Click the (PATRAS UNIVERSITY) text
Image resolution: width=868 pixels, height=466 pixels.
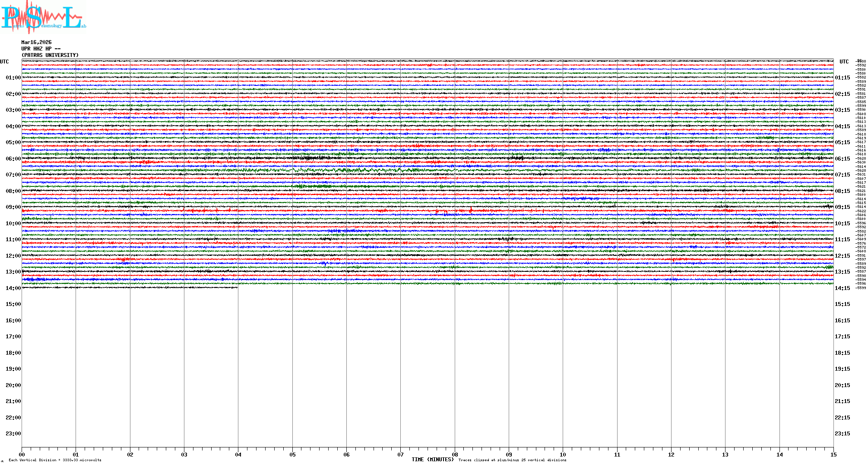(50, 55)
